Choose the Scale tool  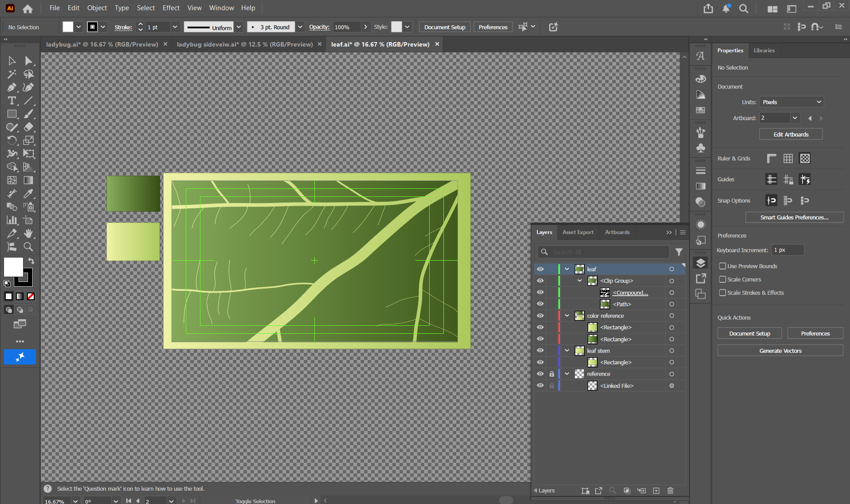pos(28,141)
